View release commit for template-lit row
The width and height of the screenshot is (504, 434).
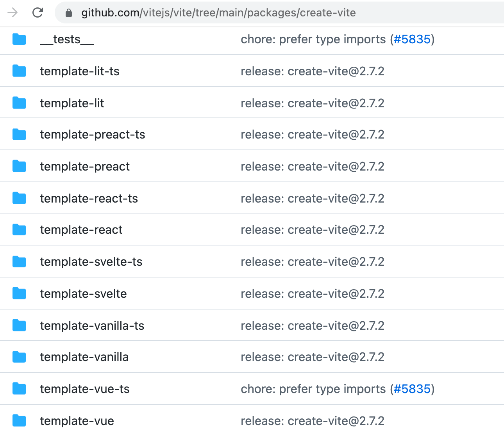click(x=313, y=103)
